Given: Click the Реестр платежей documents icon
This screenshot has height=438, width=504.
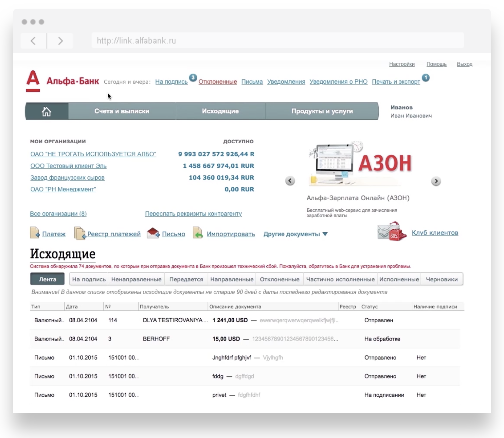Looking at the screenshot, I should point(80,233).
